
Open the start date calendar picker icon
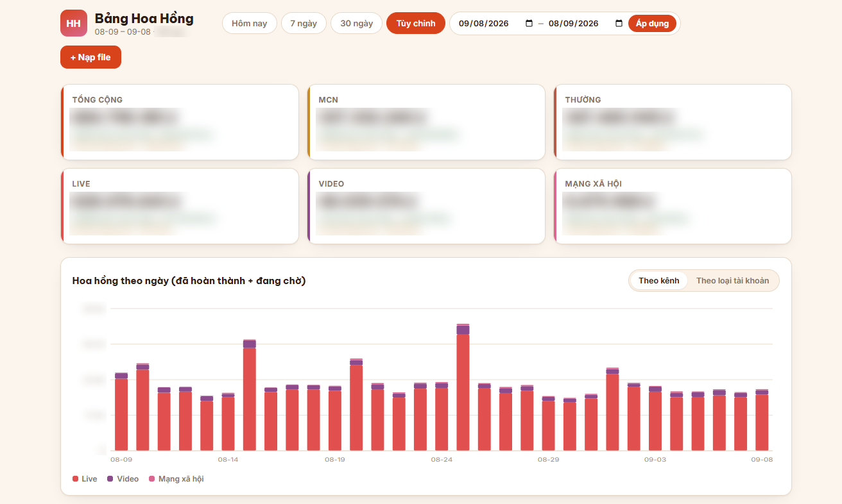click(529, 24)
